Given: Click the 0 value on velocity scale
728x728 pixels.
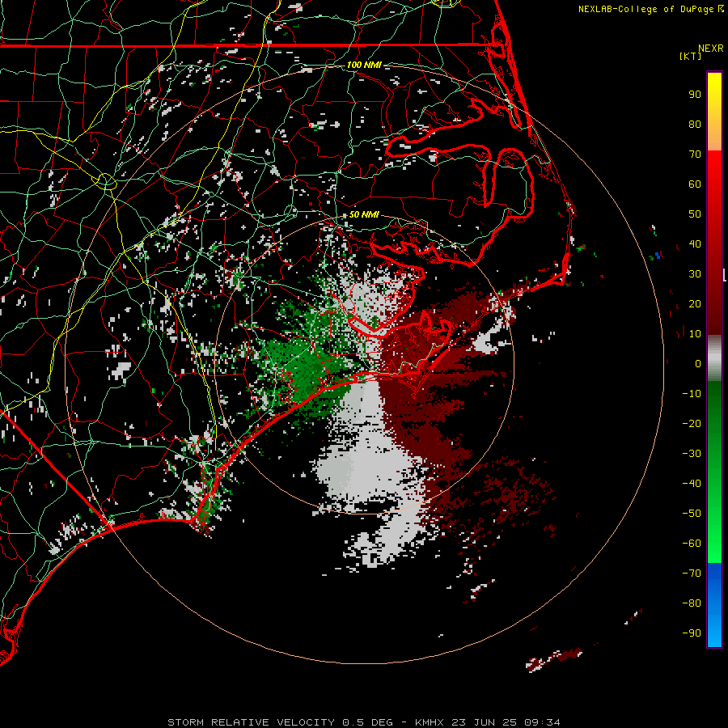Looking at the screenshot, I should tap(698, 364).
